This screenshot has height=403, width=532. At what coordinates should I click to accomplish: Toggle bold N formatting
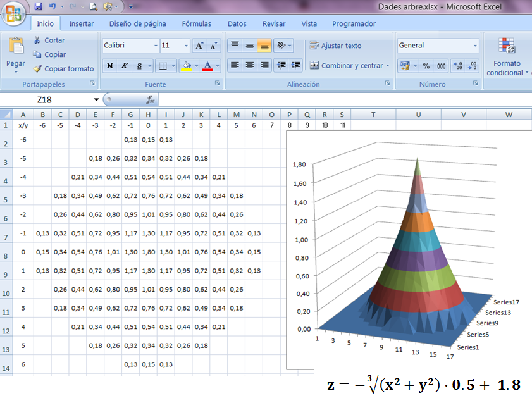click(x=109, y=66)
